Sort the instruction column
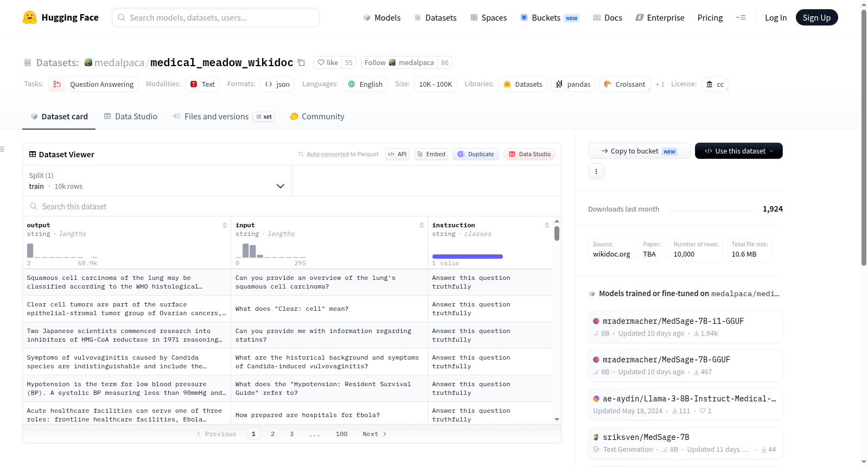 547,225
